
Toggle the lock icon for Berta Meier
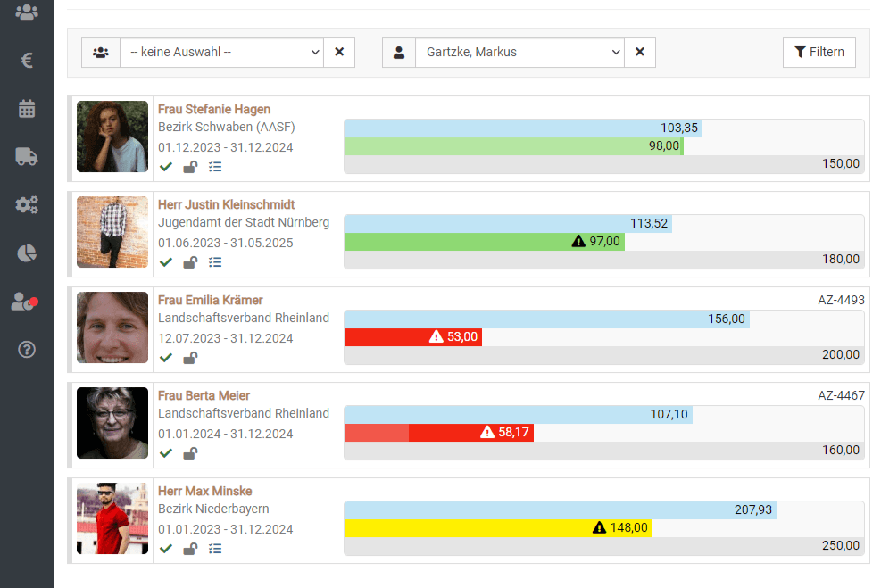click(190, 453)
